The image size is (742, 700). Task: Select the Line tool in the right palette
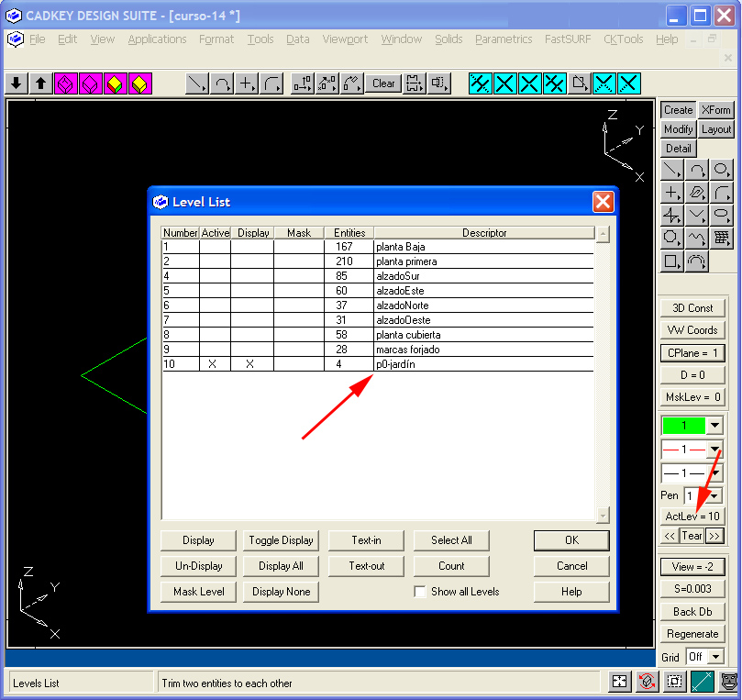pyautogui.click(x=672, y=170)
